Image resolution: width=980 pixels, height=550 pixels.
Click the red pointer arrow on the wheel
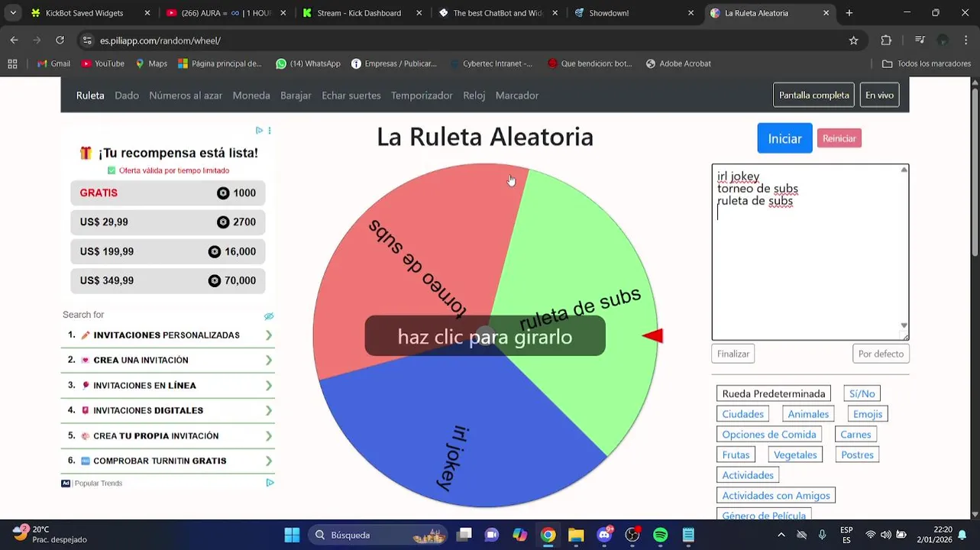coord(652,335)
